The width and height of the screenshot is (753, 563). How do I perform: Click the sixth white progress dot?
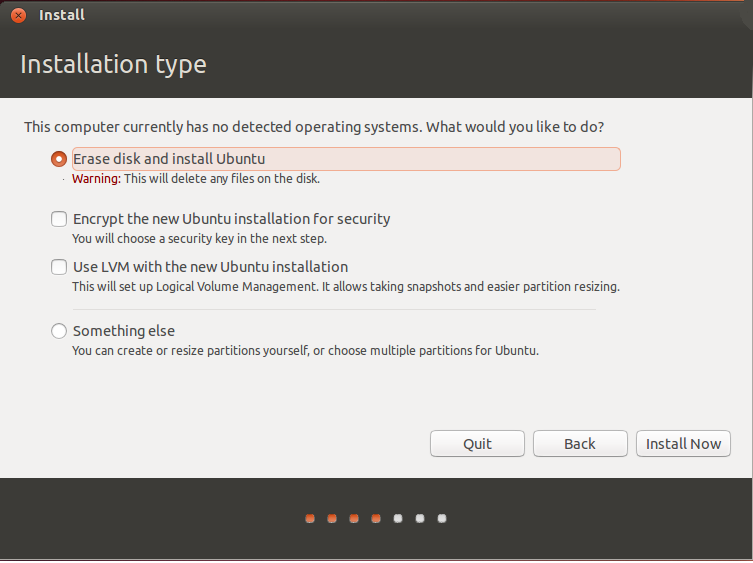click(420, 518)
